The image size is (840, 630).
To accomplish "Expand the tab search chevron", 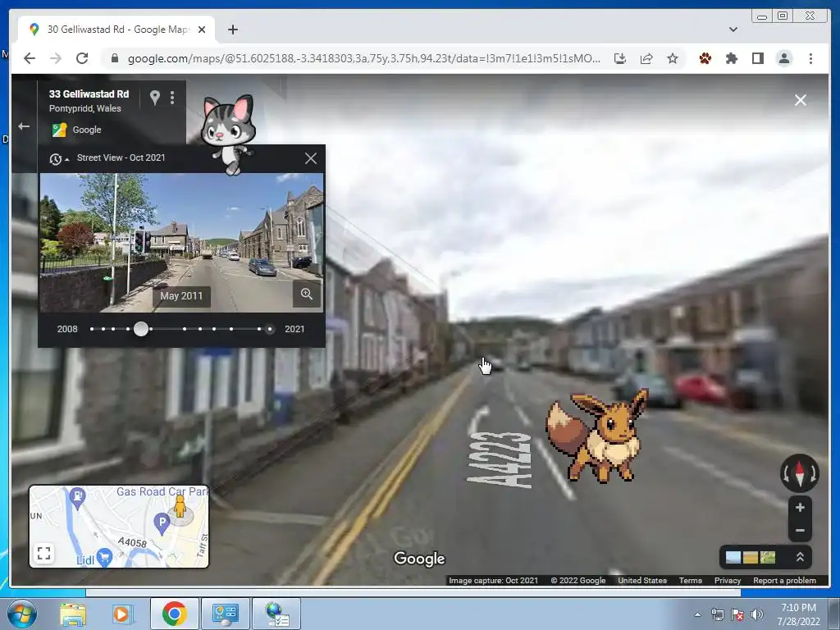I will (733, 30).
